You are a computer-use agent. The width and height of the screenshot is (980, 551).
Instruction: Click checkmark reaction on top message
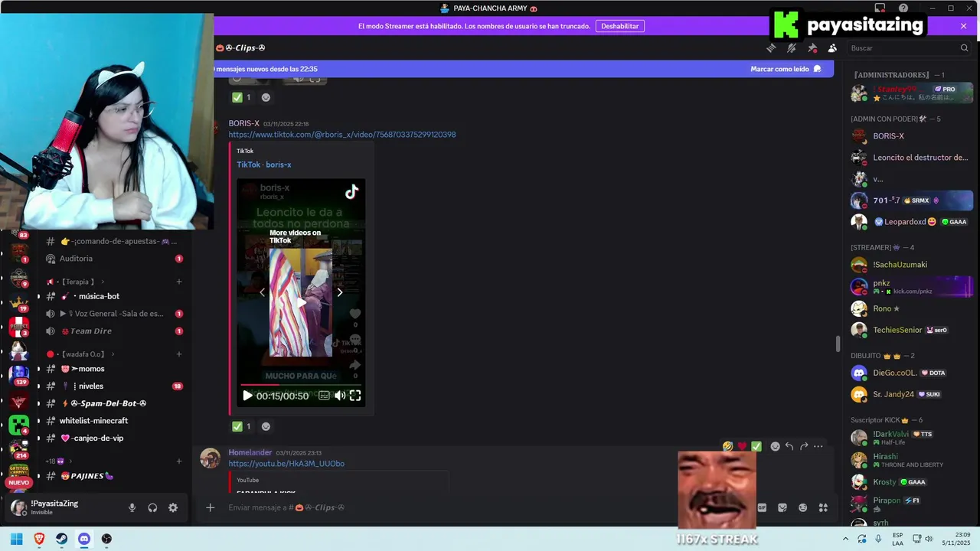[241, 97]
